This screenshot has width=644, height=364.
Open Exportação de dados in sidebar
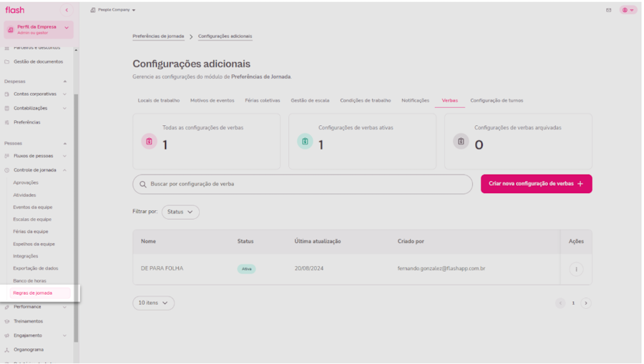pos(35,268)
